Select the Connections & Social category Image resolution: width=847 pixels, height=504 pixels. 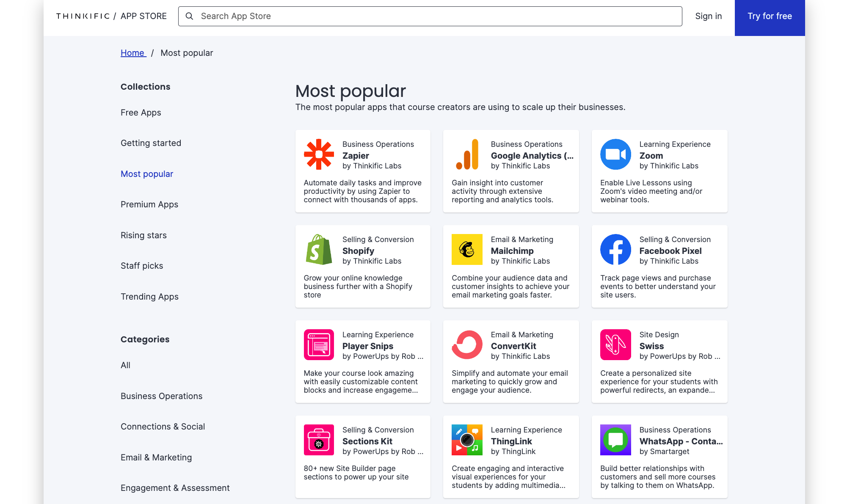pyautogui.click(x=163, y=427)
